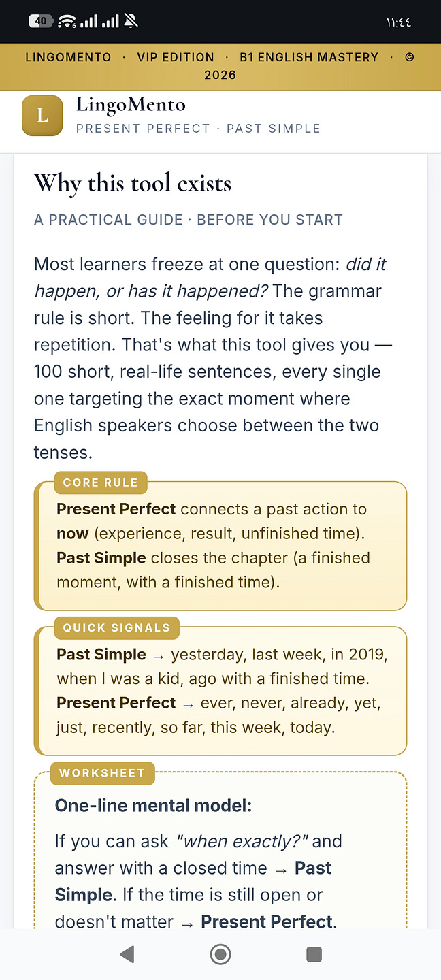The width and height of the screenshot is (441, 980).
Task: Tap the Present Perfect · Past Simple subtitle
Action: [x=198, y=128]
